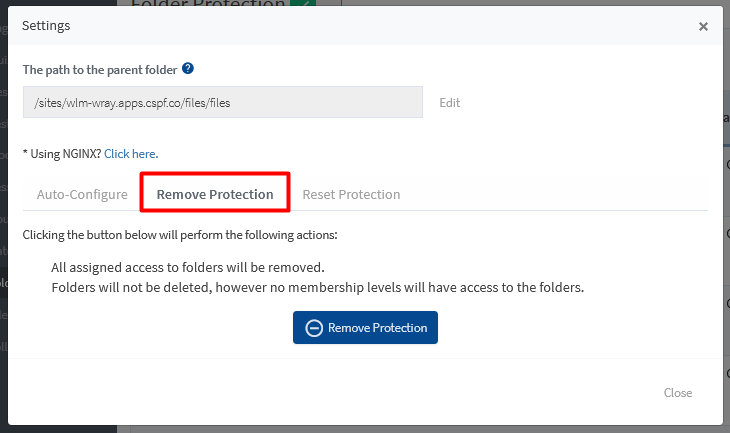This screenshot has width=730, height=433.
Task: Open the Reset Protection tab
Action: 351,194
